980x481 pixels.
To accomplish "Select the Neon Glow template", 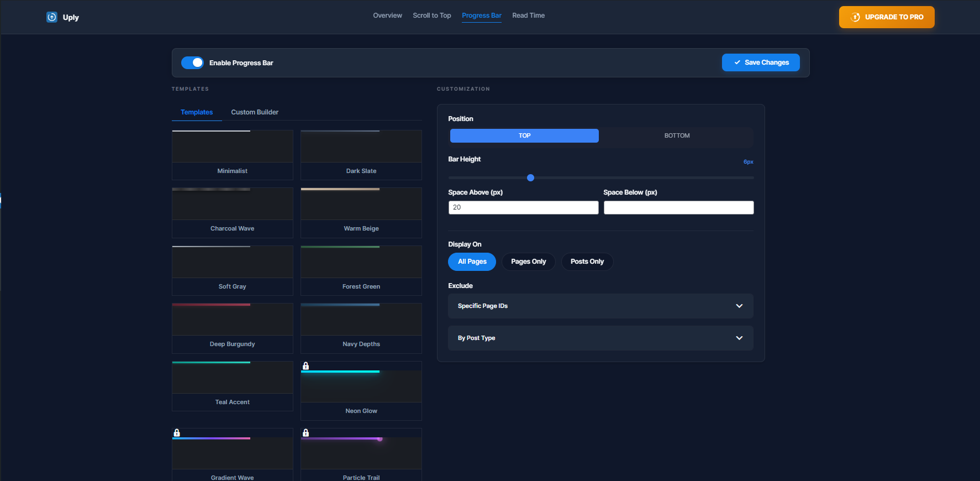I will coord(361,391).
